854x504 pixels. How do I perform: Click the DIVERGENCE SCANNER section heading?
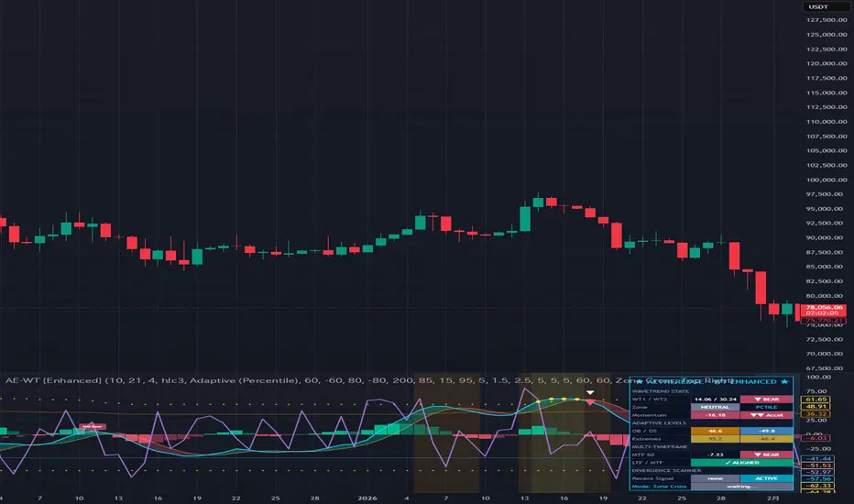667,470
